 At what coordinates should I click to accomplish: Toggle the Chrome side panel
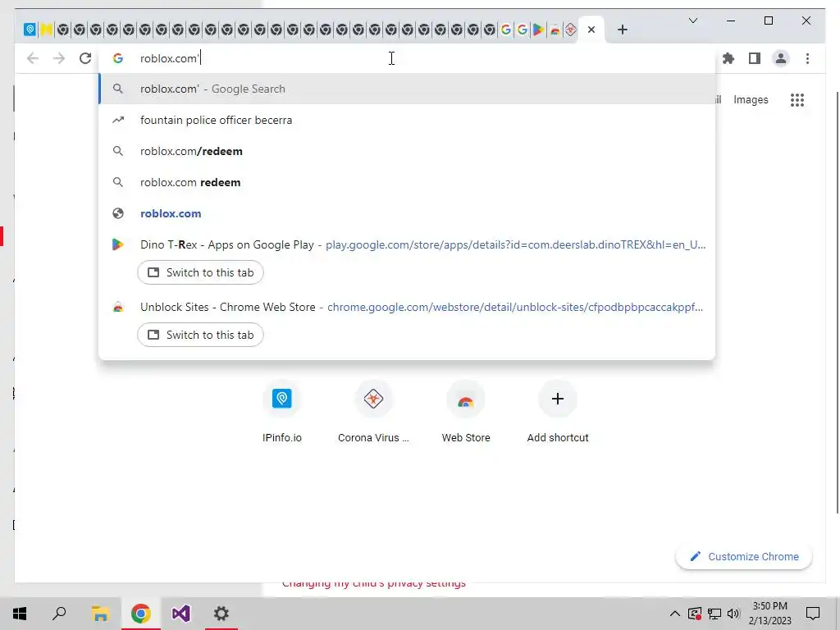755,58
